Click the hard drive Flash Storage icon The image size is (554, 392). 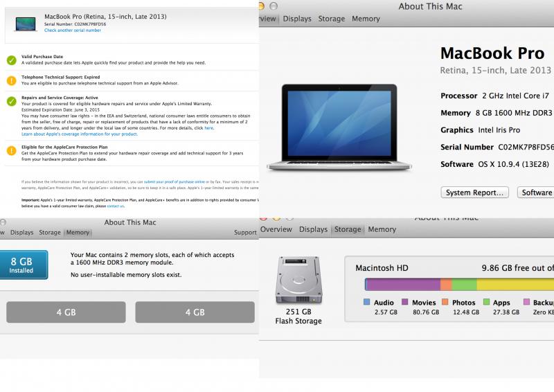298,280
